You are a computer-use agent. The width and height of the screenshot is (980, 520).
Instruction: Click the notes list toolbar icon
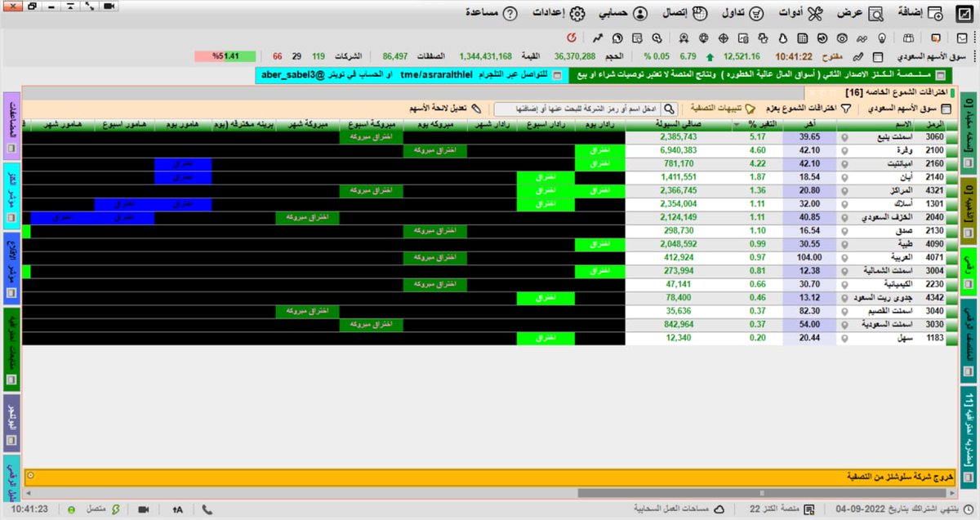click(637, 38)
